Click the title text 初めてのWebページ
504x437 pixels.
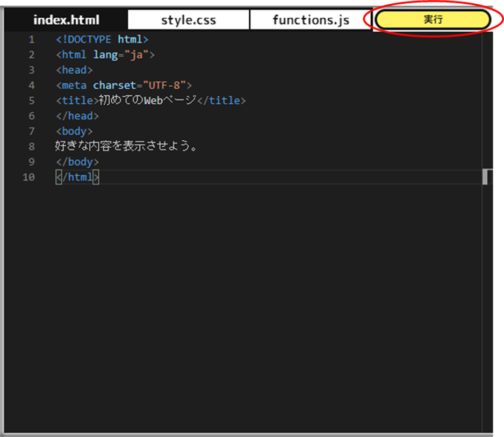point(148,101)
